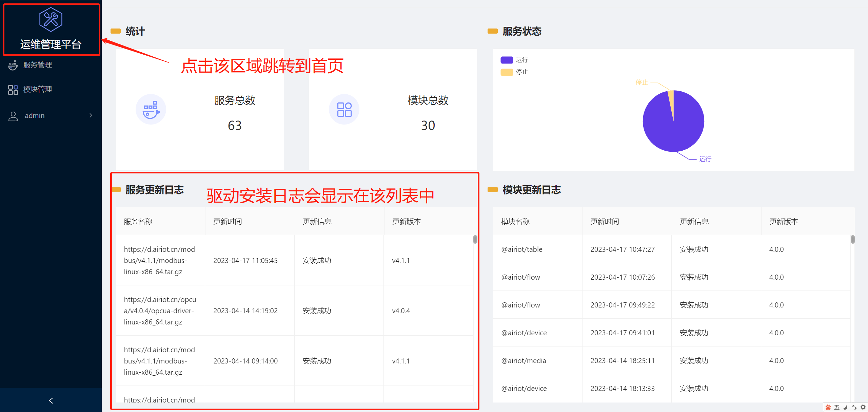
Task: Click the gear settings icon in the input toolbar
Action: coord(863,407)
